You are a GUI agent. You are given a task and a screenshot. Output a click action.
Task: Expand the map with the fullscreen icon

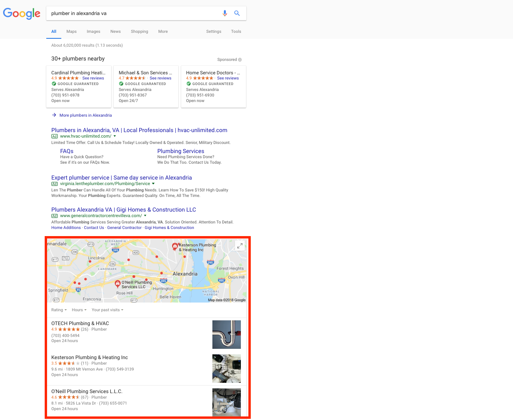pos(240,246)
